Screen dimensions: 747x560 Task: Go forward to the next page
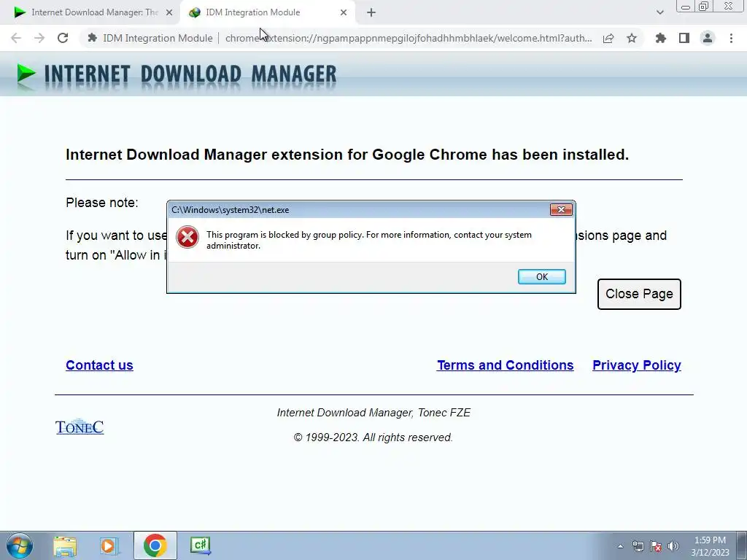click(x=39, y=38)
